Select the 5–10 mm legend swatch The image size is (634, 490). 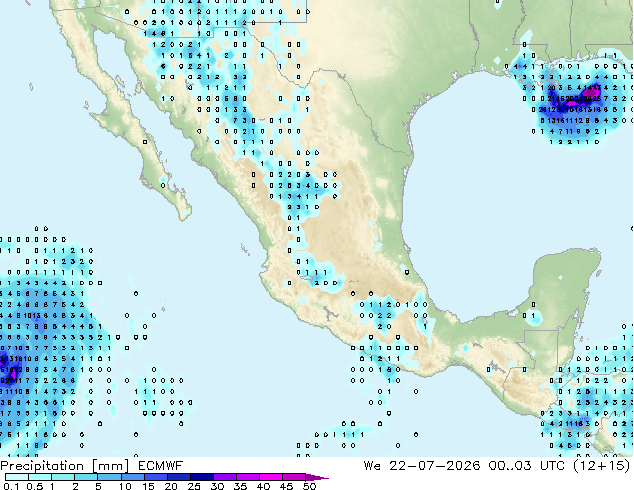(x=109, y=477)
